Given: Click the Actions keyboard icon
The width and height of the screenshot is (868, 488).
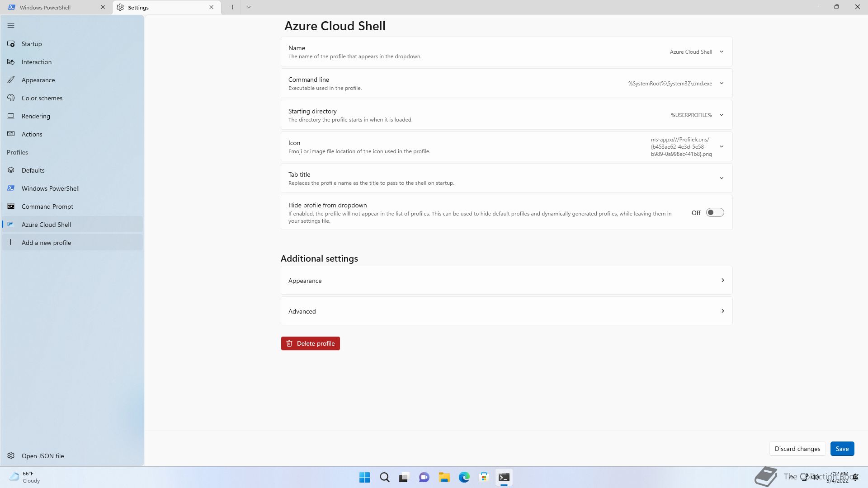Looking at the screenshot, I should coord(11,134).
